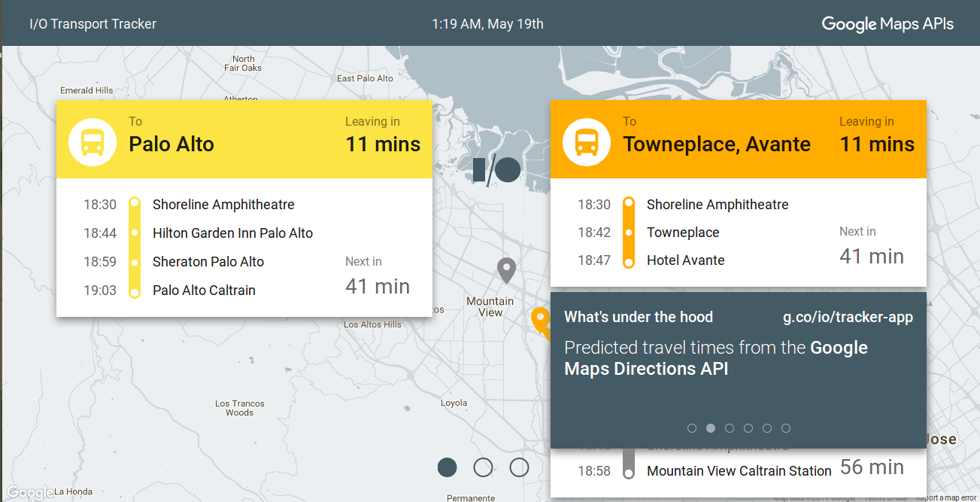The height and width of the screenshot is (502, 980).
Task: Select the second map page dot
Action: point(483,467)
